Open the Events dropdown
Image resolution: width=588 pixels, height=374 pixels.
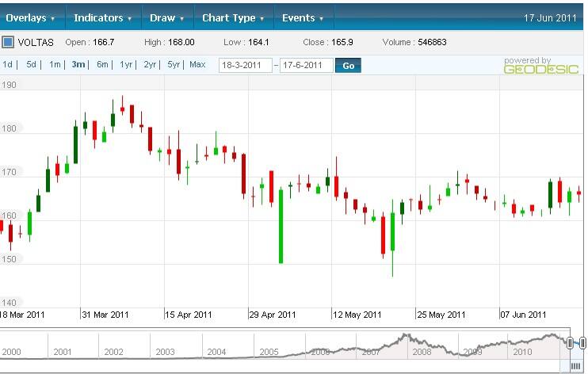304,17
